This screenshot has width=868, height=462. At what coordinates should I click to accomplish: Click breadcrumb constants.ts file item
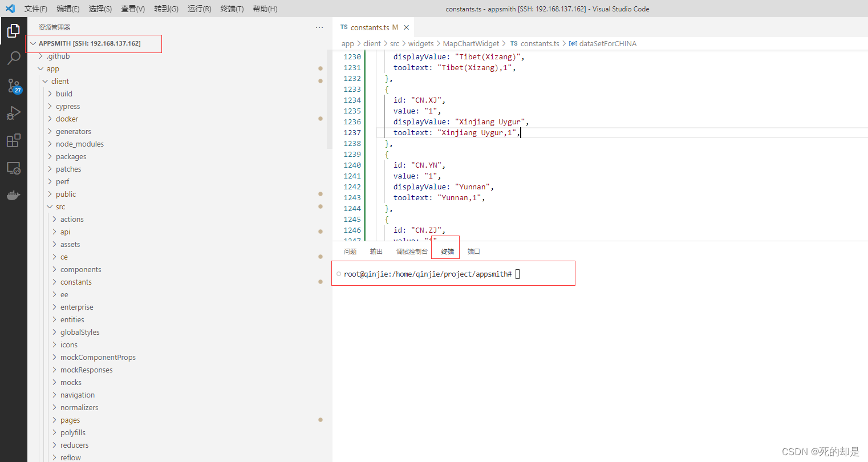coord(535,43)
